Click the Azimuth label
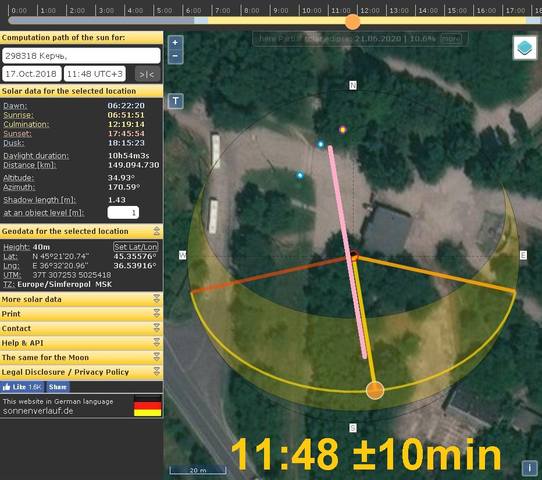The width and height of the screenshot is (542, 480). coord(19,187)
